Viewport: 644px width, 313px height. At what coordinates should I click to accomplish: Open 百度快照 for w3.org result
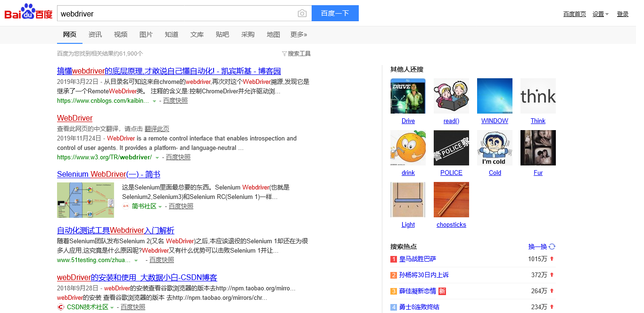[178, 157]
